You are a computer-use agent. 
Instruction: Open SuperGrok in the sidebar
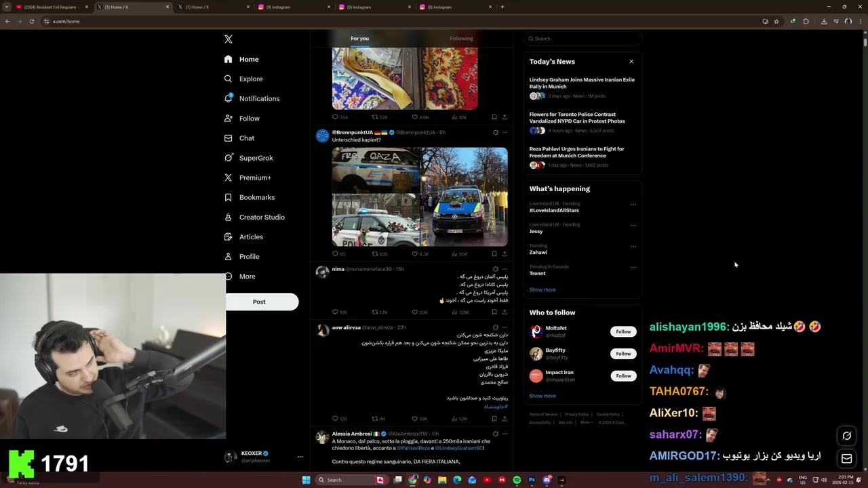pyautogui.click(x=249, y=158)
